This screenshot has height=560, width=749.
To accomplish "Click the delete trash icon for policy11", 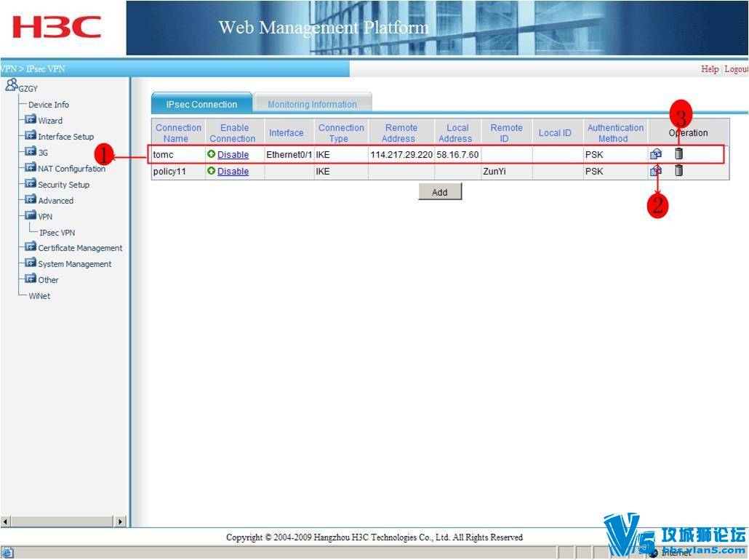I will coord(678,170).
